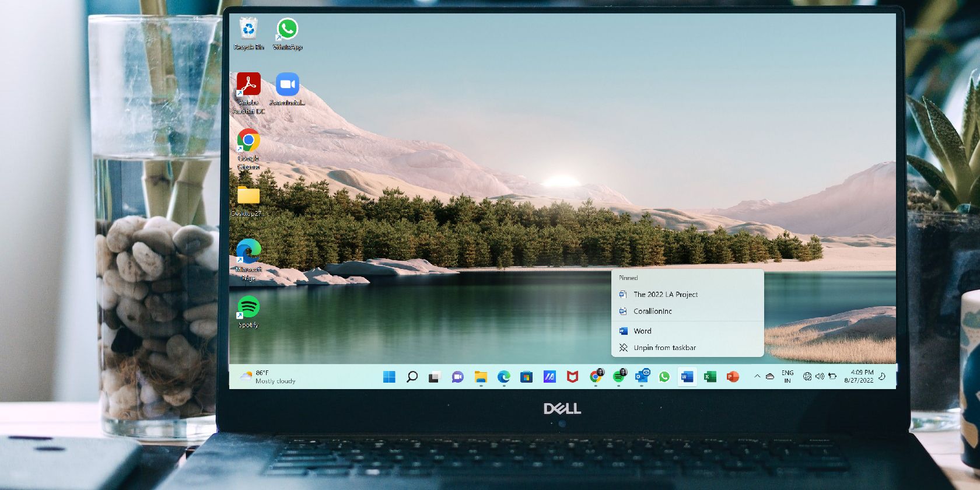This screenshot has height=490, width=980.
Task: Launch Microsoft Edge from the taskbar
Action: point(503,377)
